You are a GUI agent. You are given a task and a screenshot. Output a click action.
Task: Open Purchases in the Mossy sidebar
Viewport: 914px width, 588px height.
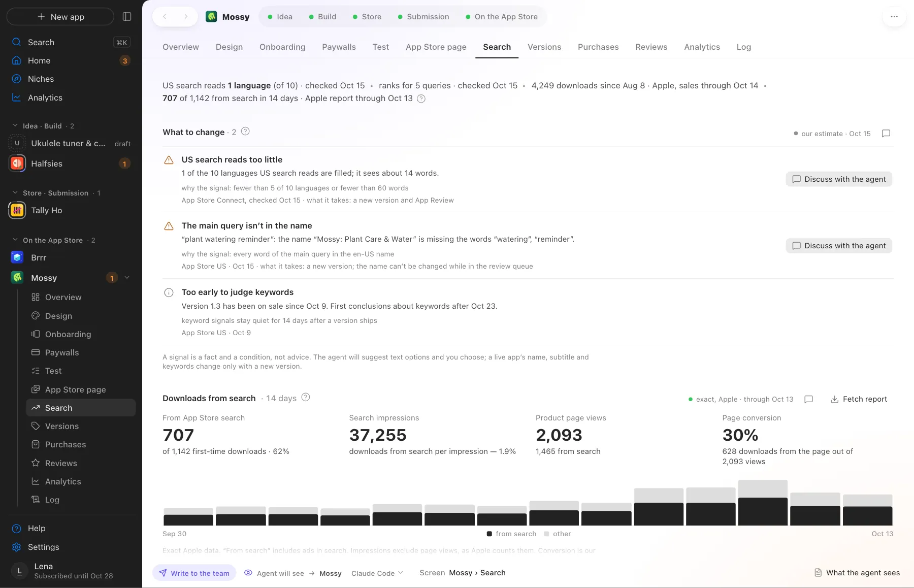coord(81,444)
